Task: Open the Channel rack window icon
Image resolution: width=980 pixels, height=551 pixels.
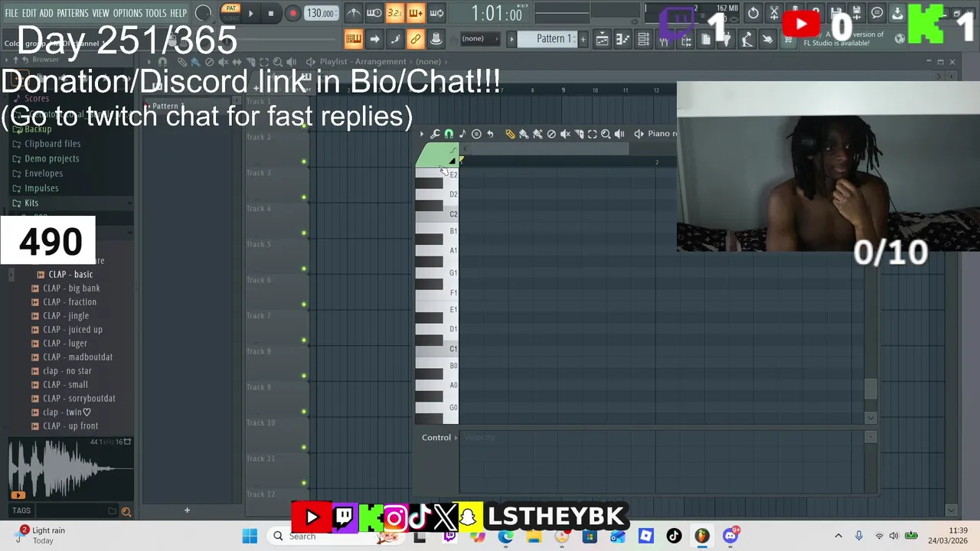Action: click(x=643, y=39)
